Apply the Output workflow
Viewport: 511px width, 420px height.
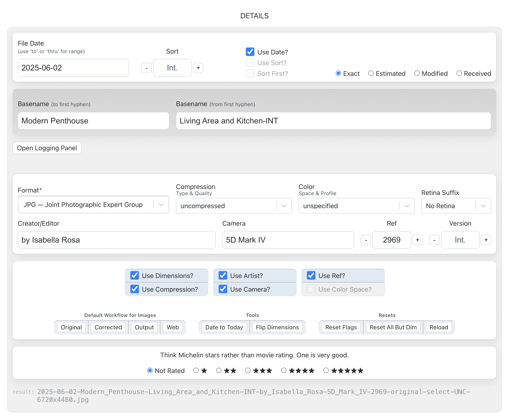(144, 327)
